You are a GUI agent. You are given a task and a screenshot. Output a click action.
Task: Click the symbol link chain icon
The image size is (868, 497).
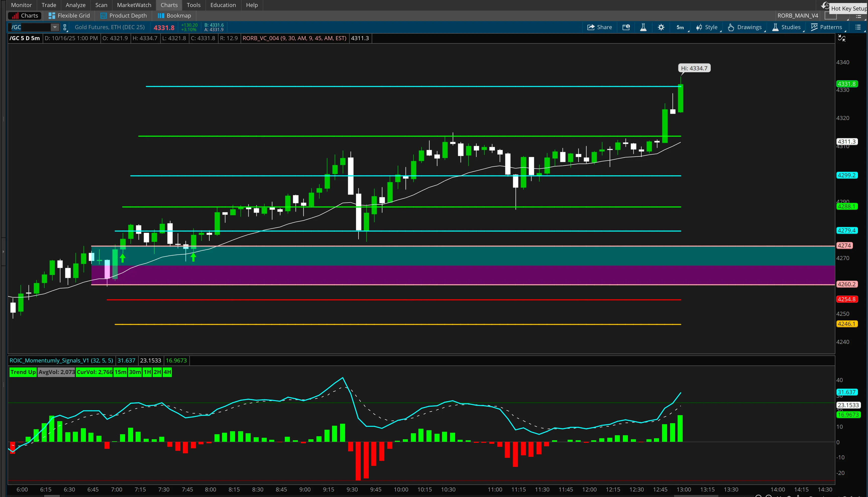(65, 27)
